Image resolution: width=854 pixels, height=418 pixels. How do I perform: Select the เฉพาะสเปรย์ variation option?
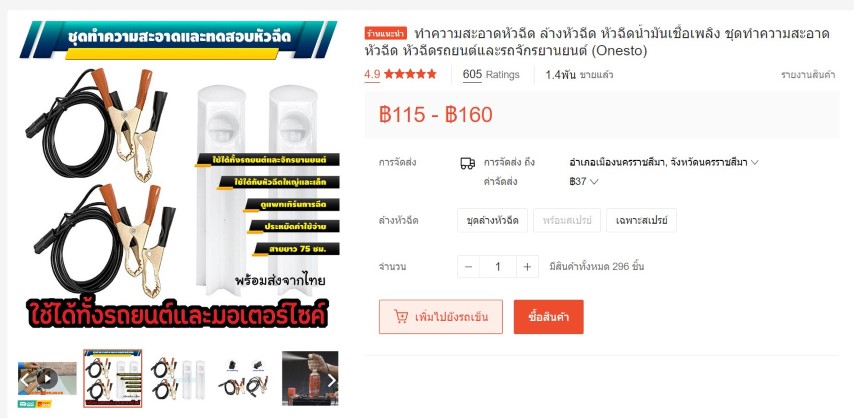coord(642,221)
